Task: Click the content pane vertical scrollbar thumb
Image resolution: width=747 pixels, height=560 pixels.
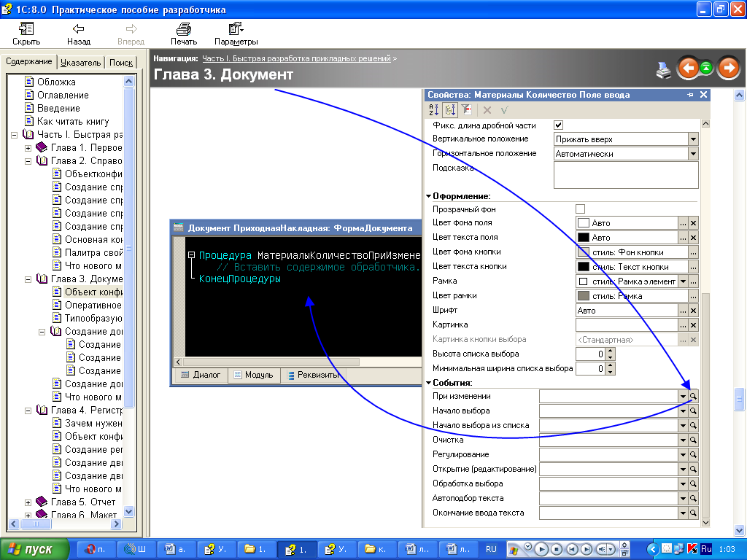Action: 740,397
